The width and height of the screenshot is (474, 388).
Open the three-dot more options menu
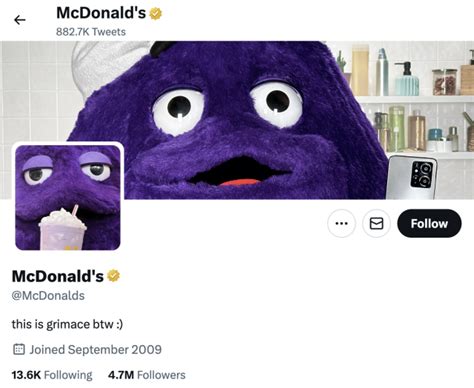pyautogui.click(x=341, y=223)
